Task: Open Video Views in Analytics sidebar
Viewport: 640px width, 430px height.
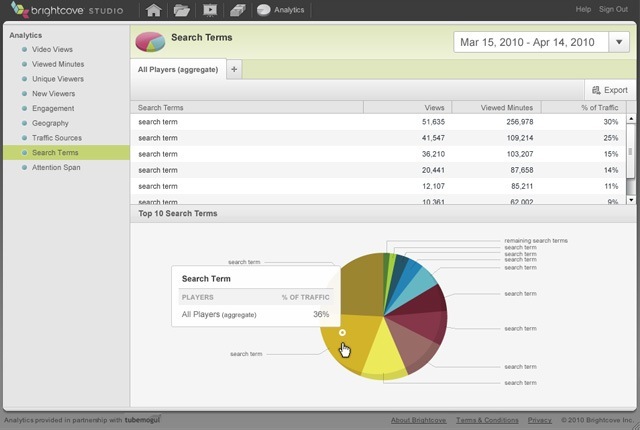Action: (52, 49)
